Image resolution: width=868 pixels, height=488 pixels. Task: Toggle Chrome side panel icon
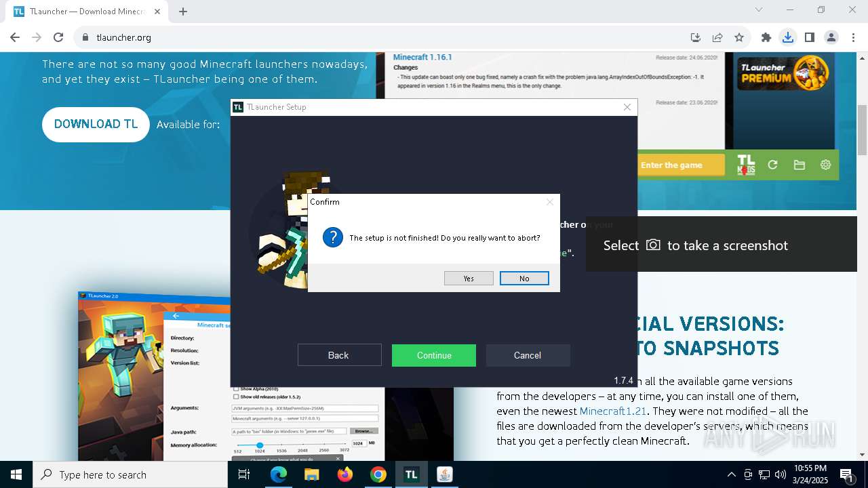[x=810, y=37]
